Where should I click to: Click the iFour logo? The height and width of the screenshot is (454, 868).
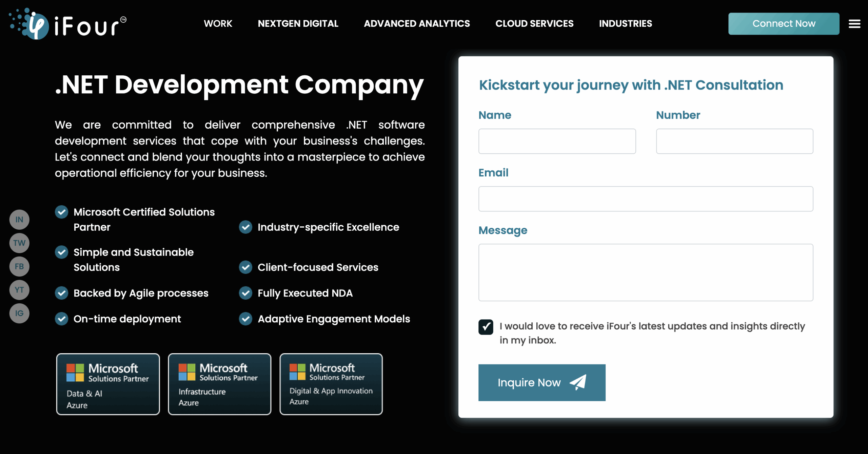click(x=67, y=24)
